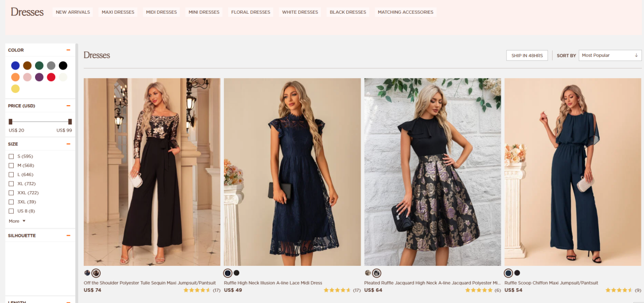The image size is (644, 303).
Task: Select the dark sequin variant swatch under Sequin Jumpsuit
Action: pos(87,273)
